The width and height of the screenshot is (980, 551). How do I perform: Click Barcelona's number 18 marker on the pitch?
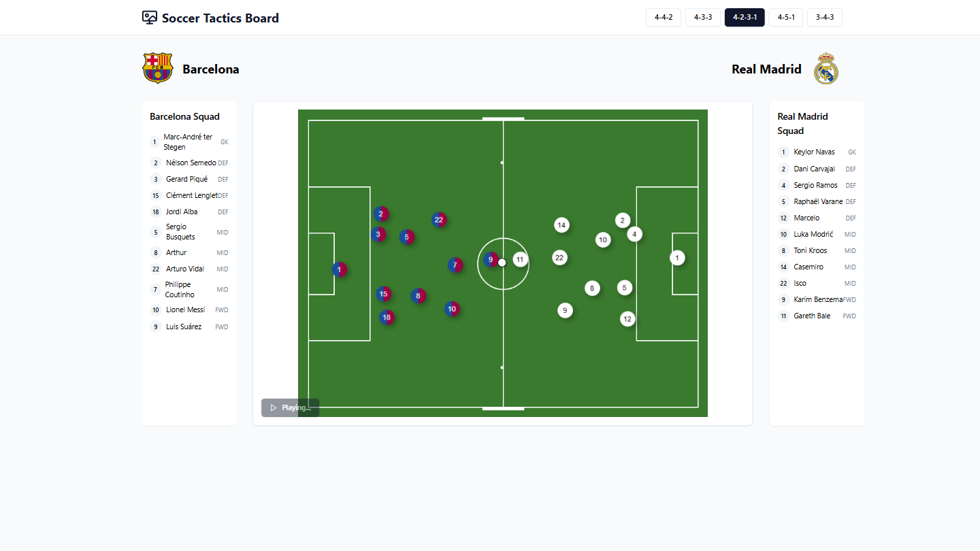click(387, 317)
